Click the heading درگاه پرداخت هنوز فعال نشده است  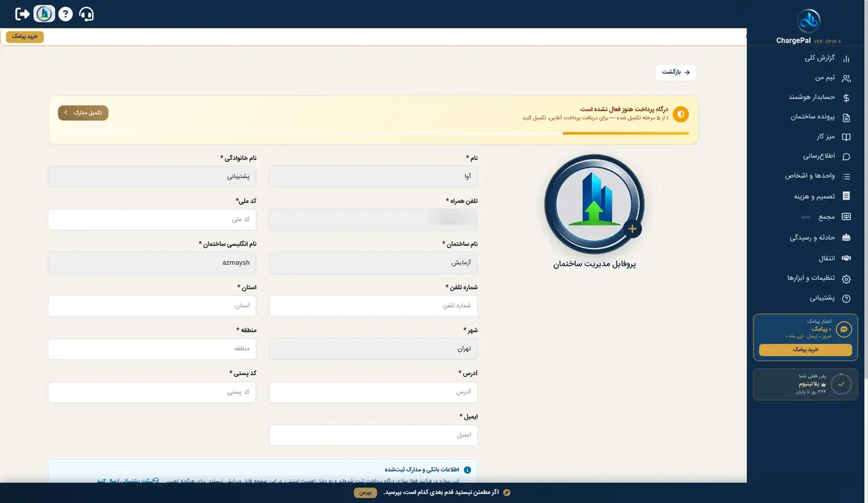pyautogui.click(x=624, y=108)
